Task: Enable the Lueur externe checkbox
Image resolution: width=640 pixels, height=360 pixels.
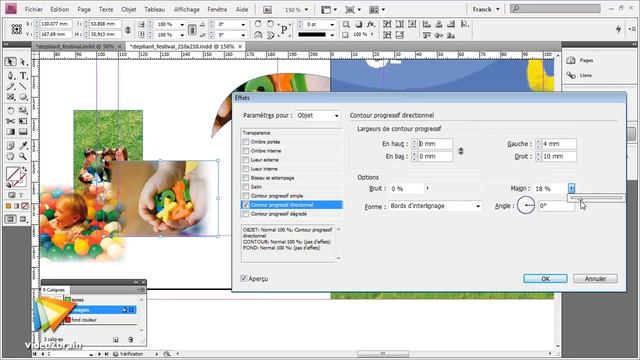Action: coord(246,160)
